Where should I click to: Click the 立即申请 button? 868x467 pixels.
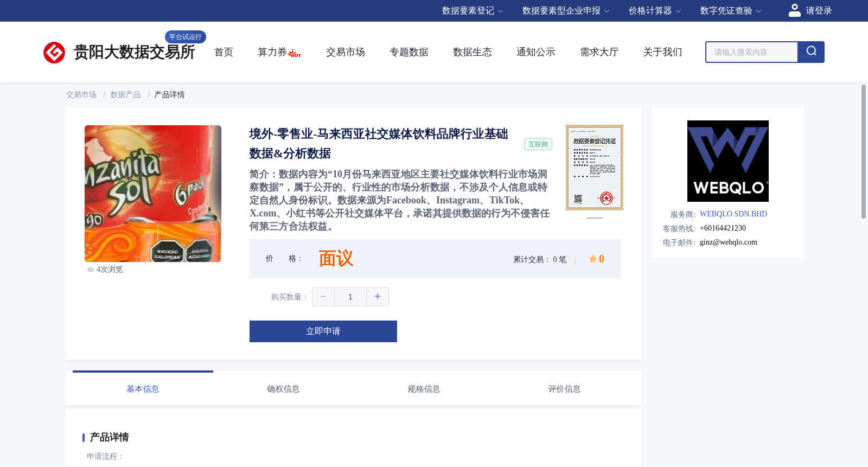[323, 331]
